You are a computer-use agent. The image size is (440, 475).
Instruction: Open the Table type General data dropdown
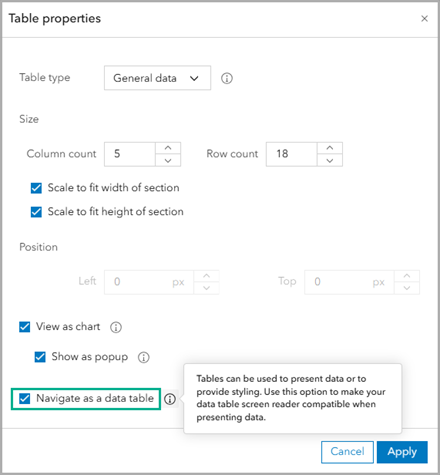point(157,78)
